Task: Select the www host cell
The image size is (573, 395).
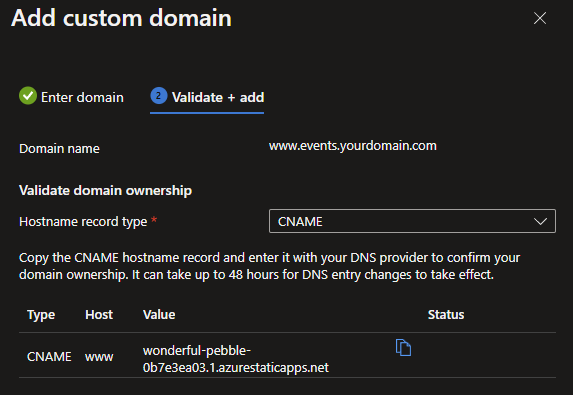Action: 99,357
